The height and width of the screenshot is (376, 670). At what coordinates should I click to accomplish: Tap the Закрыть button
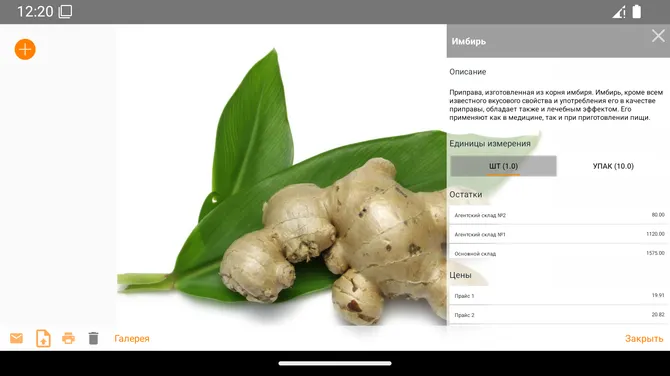pyautogui.click(x=644, y=338)
